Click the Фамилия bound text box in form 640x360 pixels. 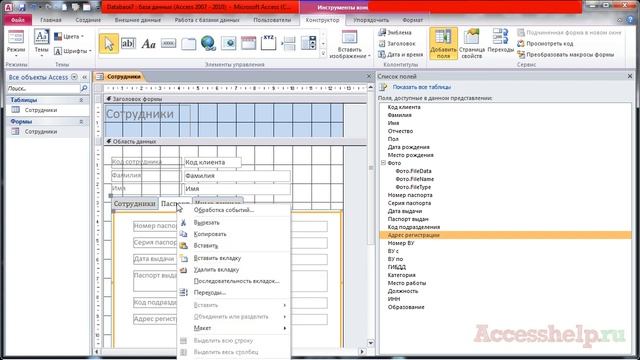tap(237, 176)
